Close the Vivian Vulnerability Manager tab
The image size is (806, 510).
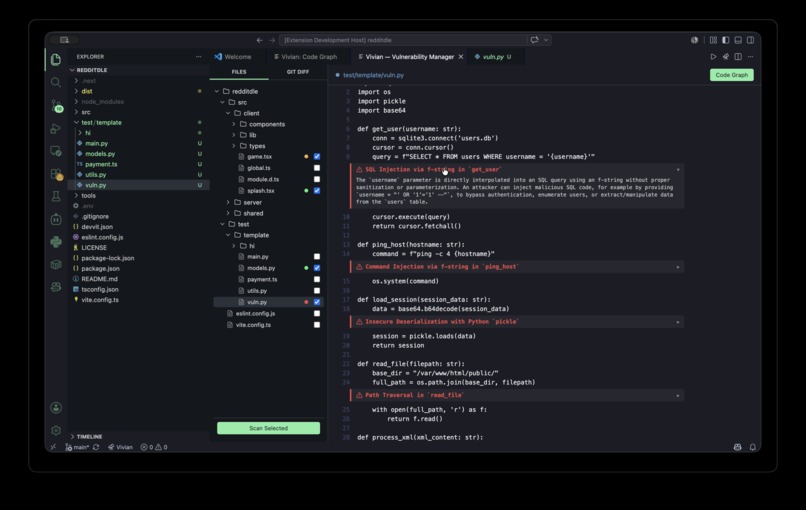point(461,57)
